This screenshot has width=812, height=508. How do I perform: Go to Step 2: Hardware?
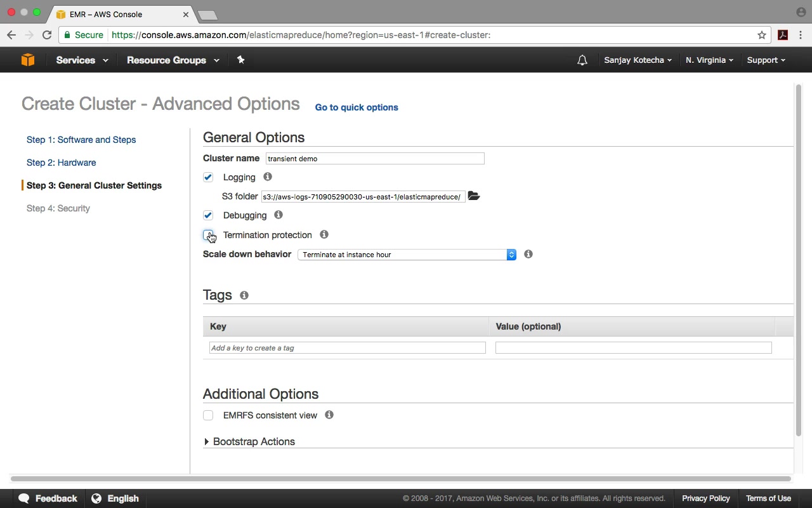click(62, 163)
